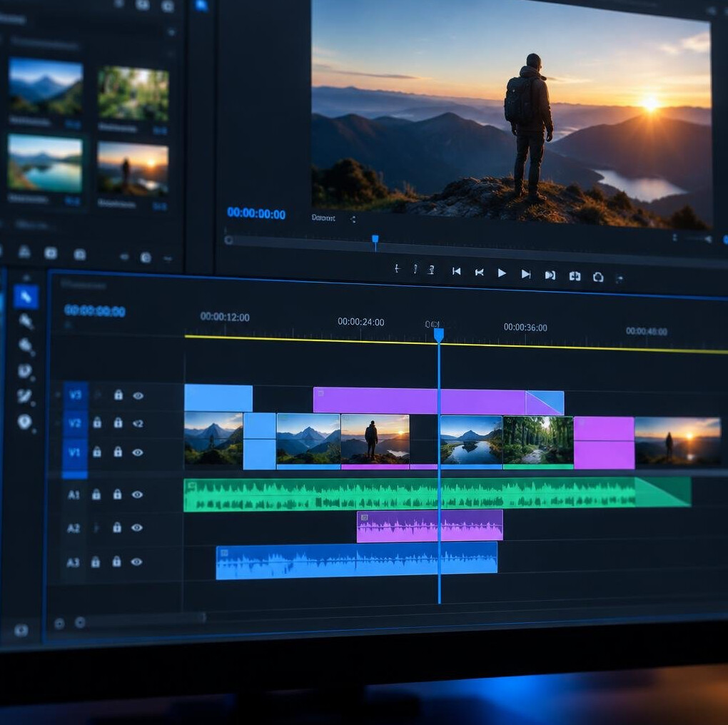The image size is (728, 725).
Task: Click the icon at bottom of tools panel
Action: (21, 630)
